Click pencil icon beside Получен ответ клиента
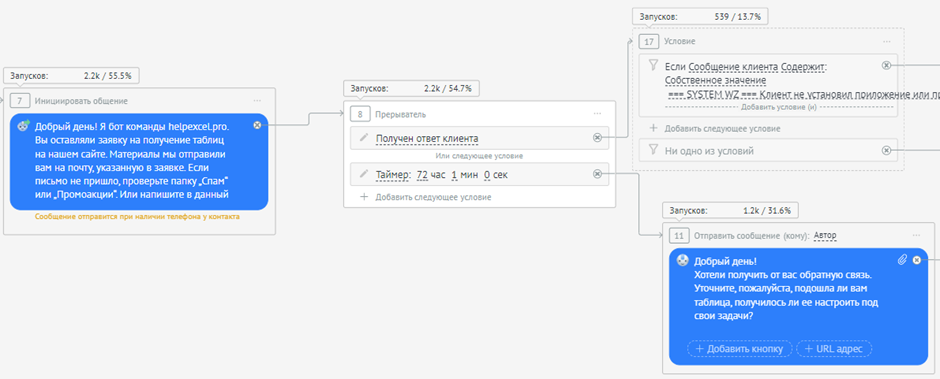 (363, 138)
